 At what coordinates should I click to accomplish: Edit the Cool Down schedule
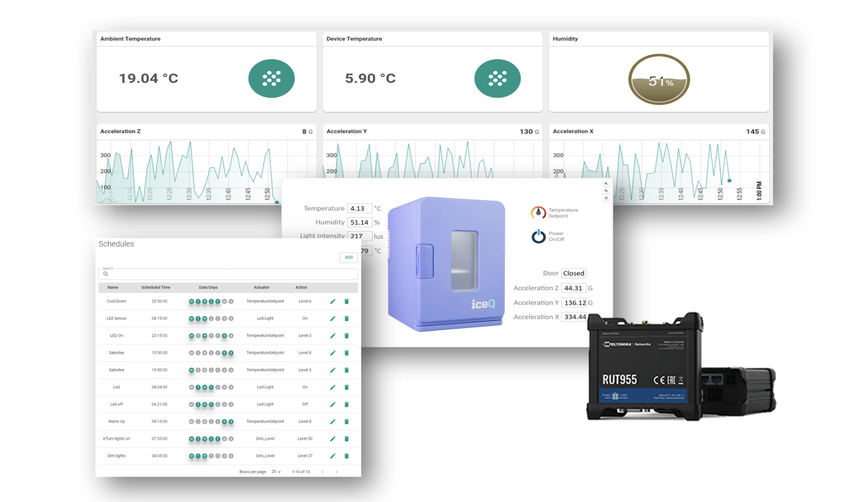pyautogui.click(x=332, y=302)
